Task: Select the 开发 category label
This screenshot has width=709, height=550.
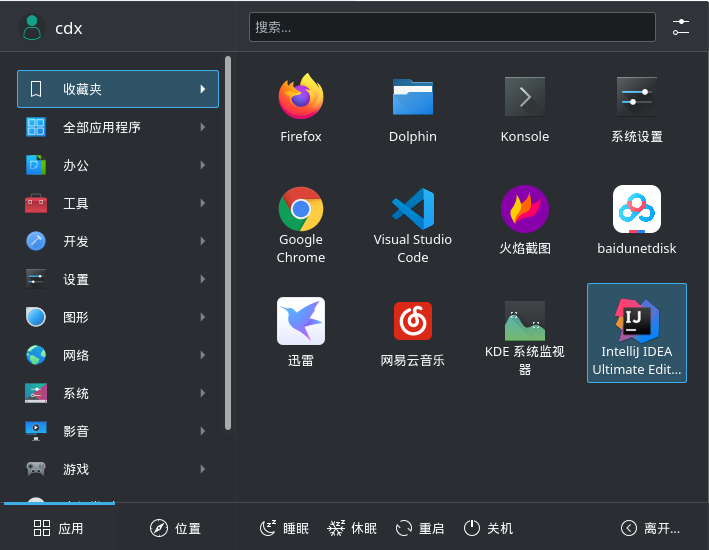Action: tap(76, 242)
